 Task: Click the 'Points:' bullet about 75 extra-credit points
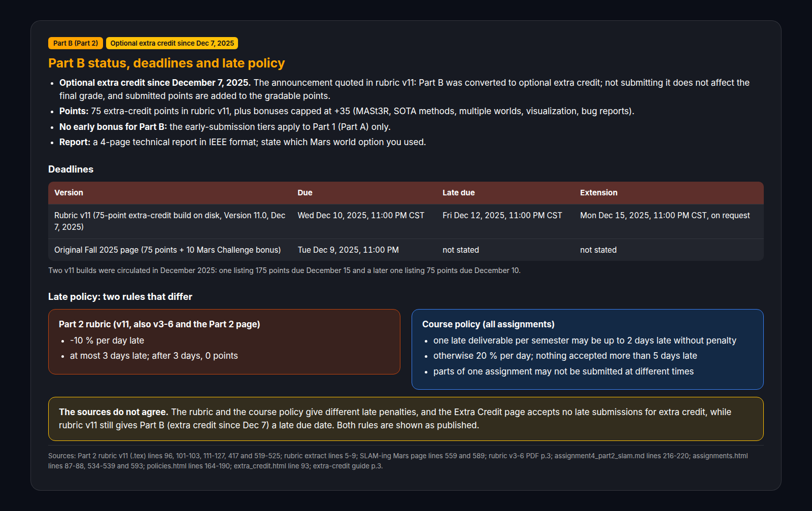[347, 111]
